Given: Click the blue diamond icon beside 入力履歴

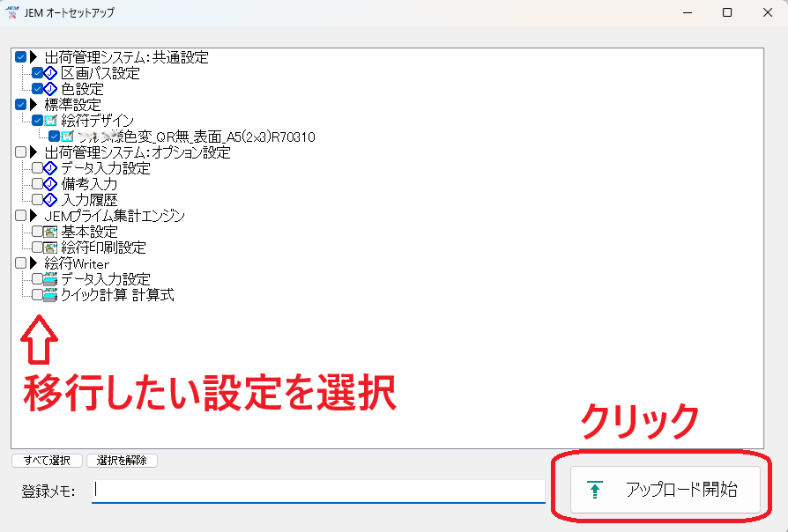Looking at the screenshot, I should (x=51, y=200).
